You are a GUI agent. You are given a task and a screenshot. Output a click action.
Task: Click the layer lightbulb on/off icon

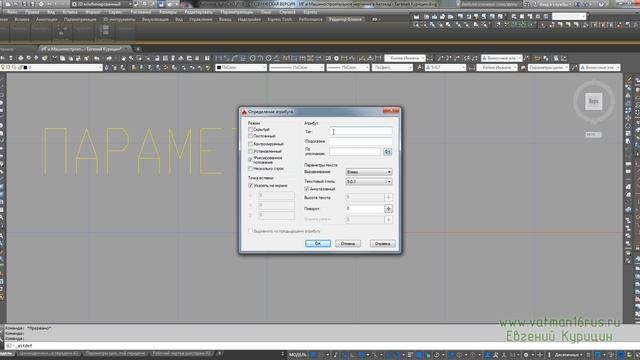3,67
